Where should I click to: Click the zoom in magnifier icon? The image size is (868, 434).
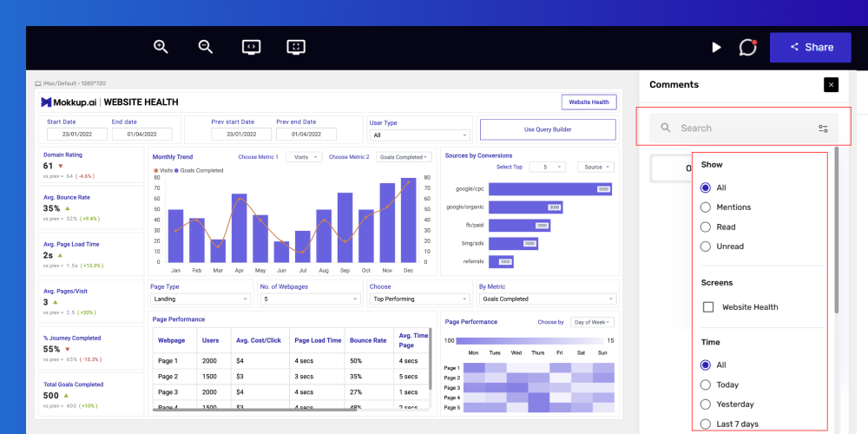click(161, 47)
